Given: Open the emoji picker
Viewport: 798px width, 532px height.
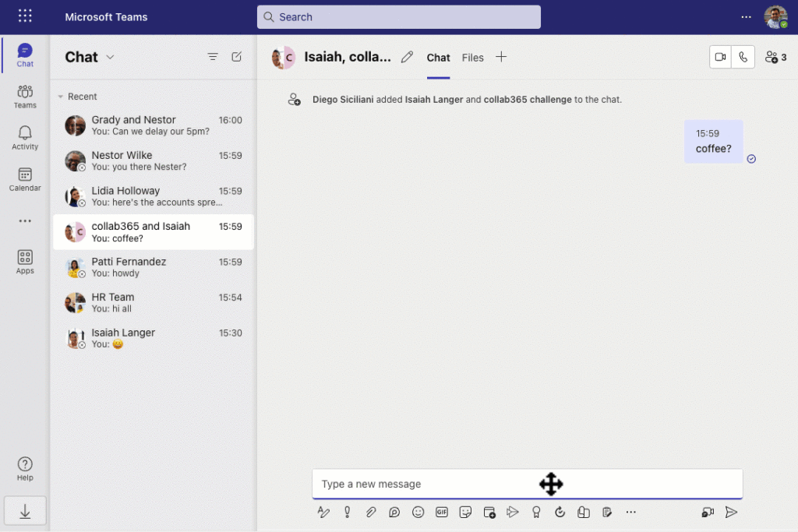Looking at the screenshot, I should coord(418,512).
